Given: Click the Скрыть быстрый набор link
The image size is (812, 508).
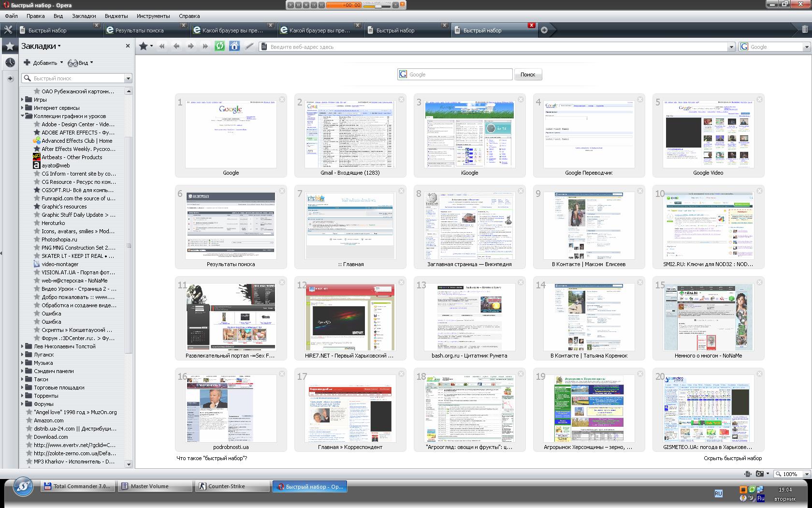Looking at the screenshot, I should tap(733, 458).
